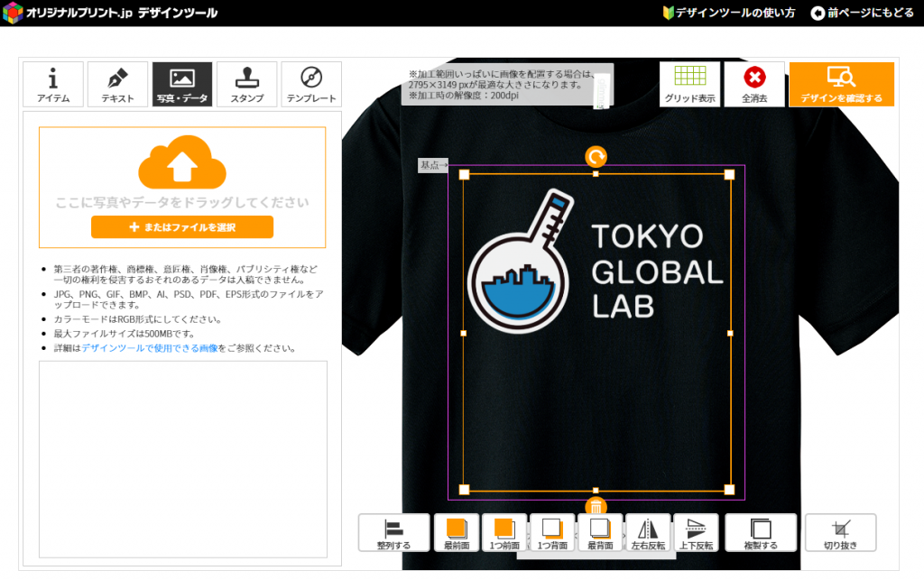The height and width of the screenshot is (580, 924).
Task: Click the 基点 origin label
Action: coord(433,165)
